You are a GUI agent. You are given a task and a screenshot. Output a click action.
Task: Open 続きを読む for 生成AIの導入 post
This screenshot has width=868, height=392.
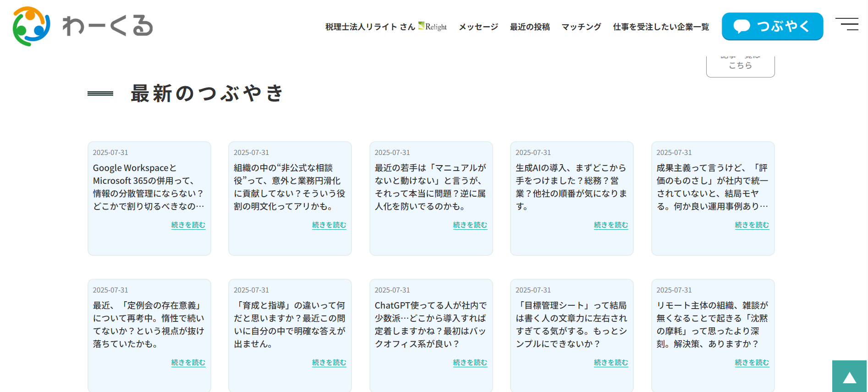click(x=611, y=225)
